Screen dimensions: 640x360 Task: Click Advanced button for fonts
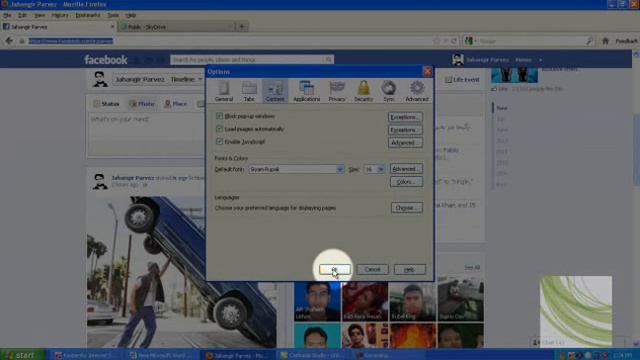tap(406, 169)
